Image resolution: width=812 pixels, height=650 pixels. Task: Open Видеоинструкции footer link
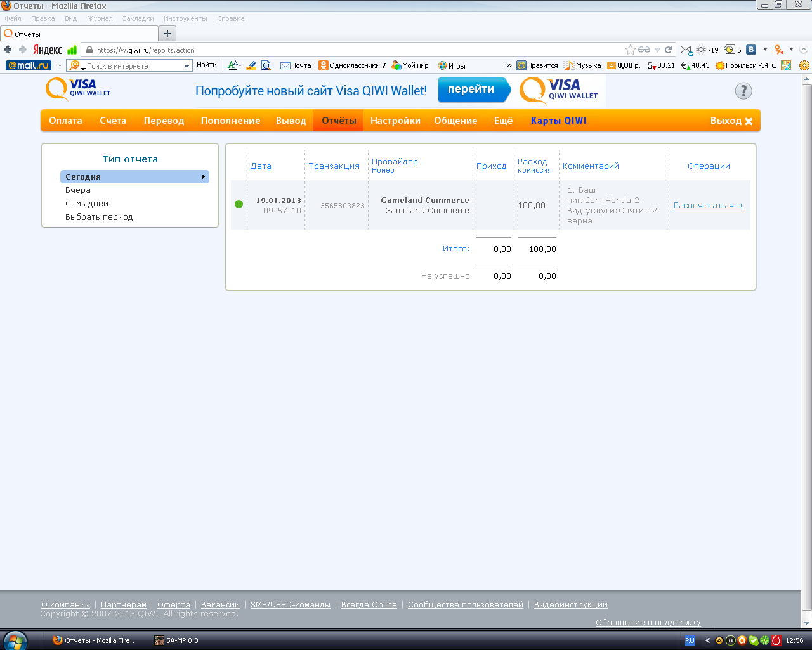coord(571,605)
